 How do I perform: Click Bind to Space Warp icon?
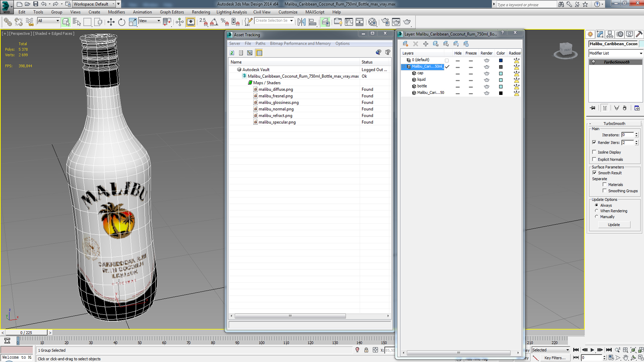tap(30, 22)
